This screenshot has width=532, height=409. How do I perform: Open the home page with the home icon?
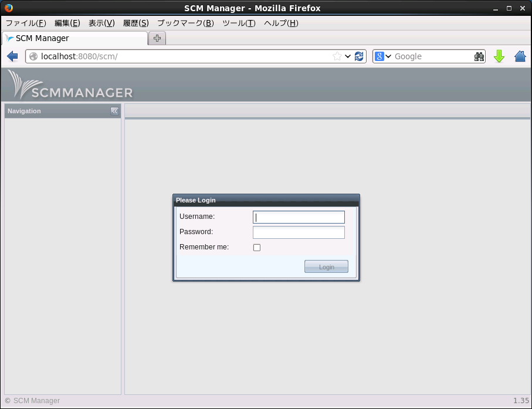tap(520, 56)
